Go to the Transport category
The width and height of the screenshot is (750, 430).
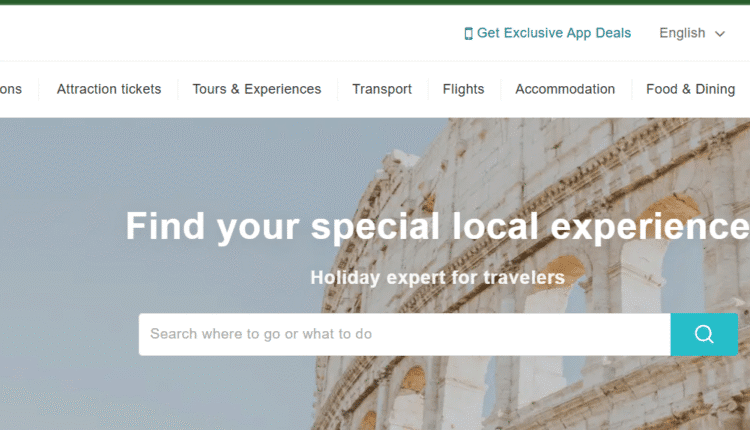coord(382,89)
